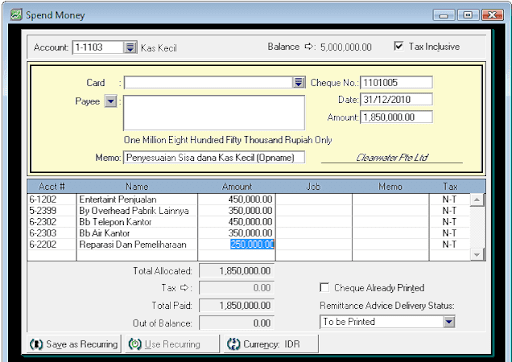The width and height of the screenshot is (512, 362).
Task: Click the Clearwater Pte Ltd signature line
Action: click(x=392, y=157)
